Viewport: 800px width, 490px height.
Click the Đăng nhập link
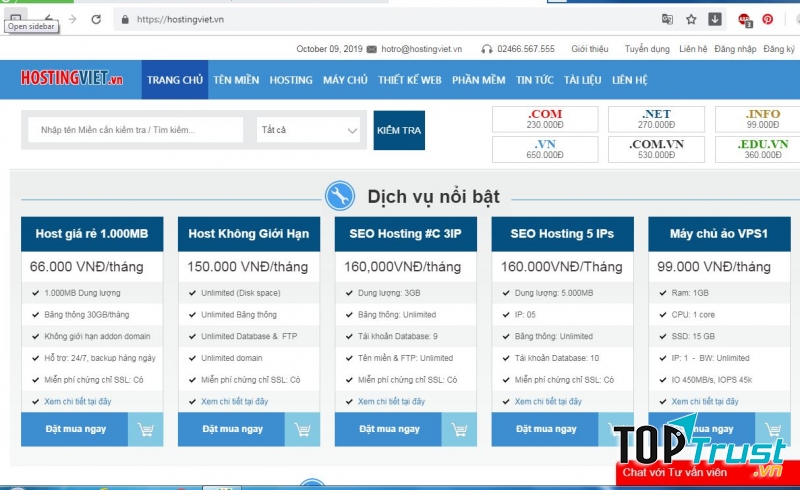click(x=735, y=49)
